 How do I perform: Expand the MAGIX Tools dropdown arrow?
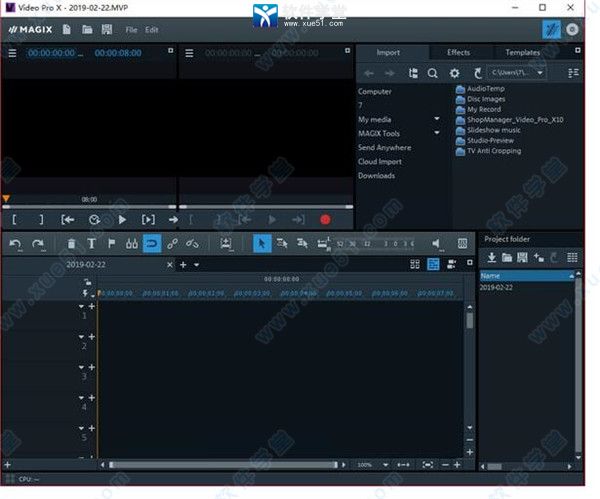coord(437,133)
